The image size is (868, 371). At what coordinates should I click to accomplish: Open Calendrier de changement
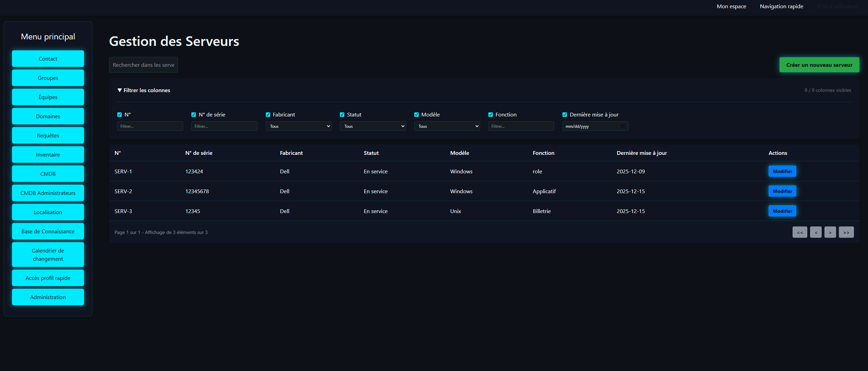pyautogui.click(x=48, y=255)
